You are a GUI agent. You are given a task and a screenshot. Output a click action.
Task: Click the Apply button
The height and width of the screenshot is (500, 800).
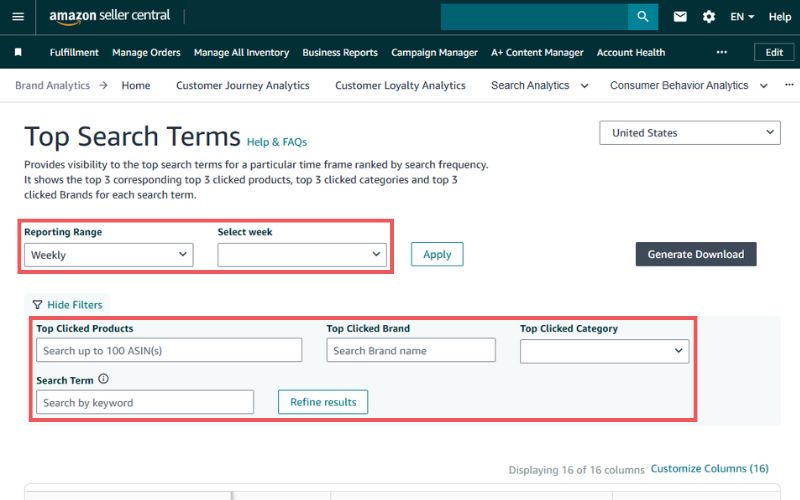[x=437, y=254]
